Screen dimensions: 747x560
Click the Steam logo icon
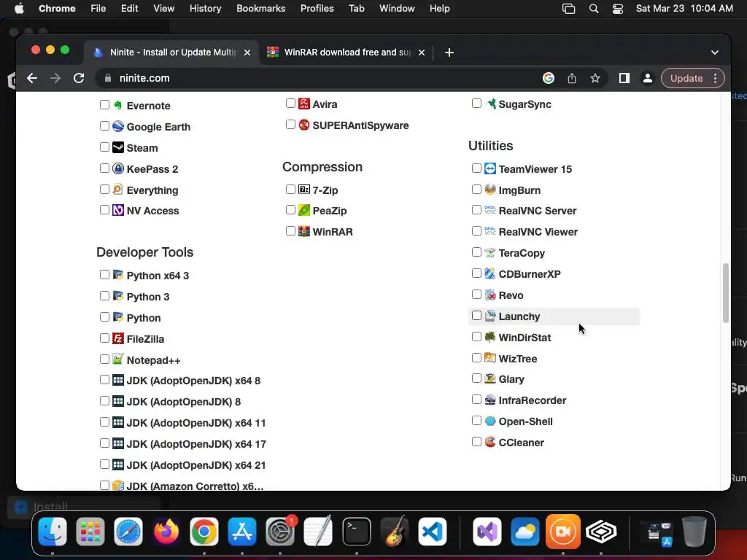click(x=117, y=147)
